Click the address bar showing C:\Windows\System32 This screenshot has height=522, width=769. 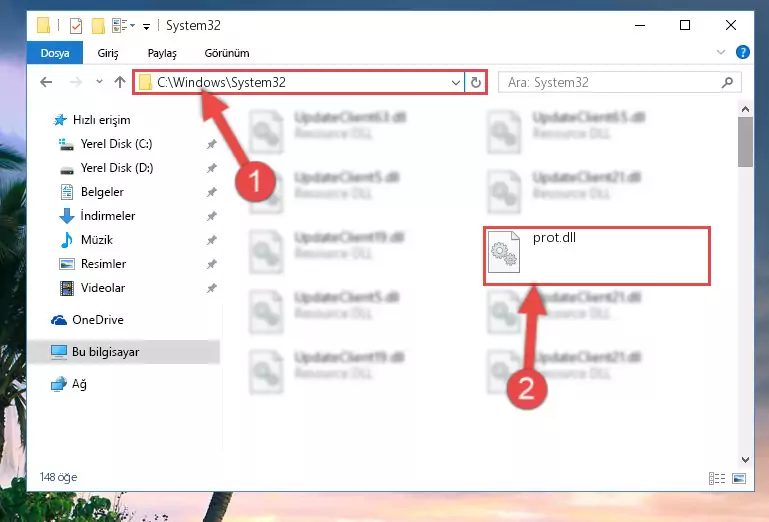(299, 82)
